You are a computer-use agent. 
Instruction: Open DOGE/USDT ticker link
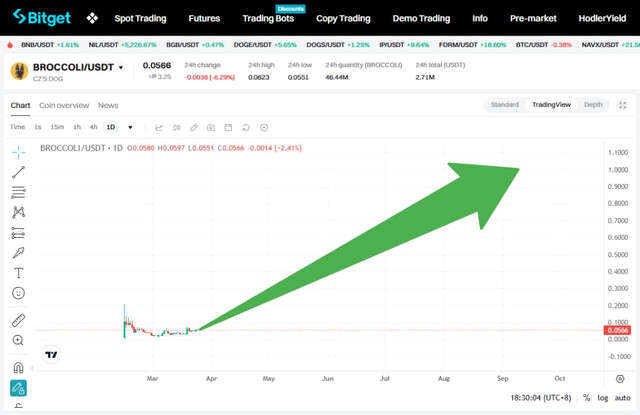point(265,45)
